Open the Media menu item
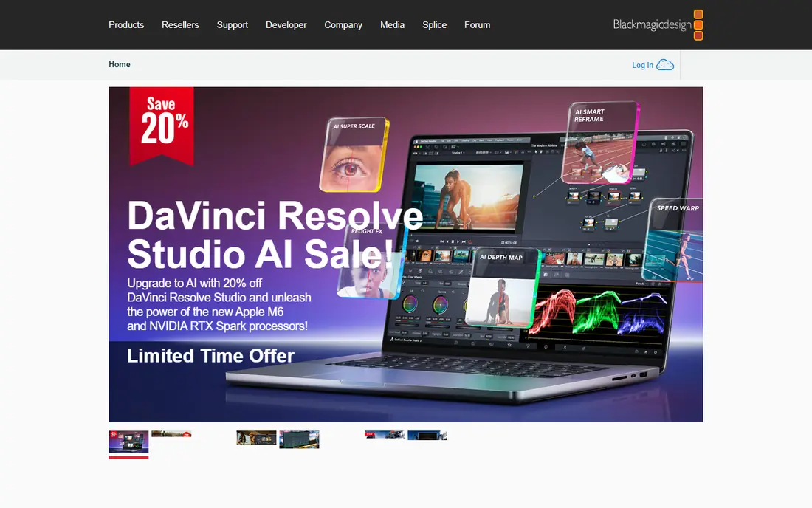The width and height of the screenshot is (812, 508). point(392,25)
